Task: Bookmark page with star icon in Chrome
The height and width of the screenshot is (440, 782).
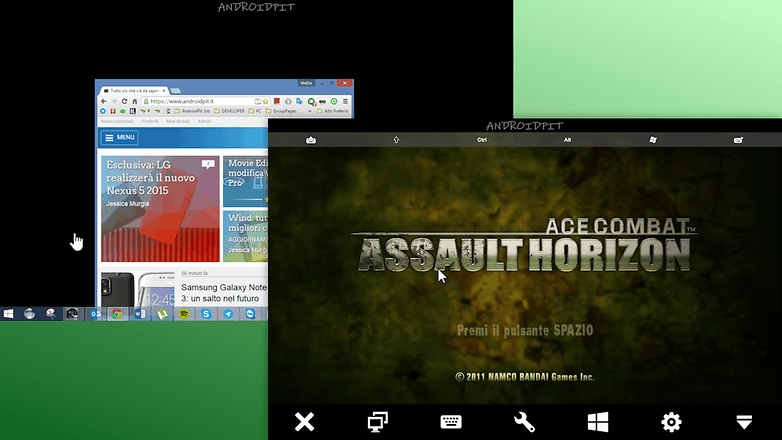Action: (266, 101)
